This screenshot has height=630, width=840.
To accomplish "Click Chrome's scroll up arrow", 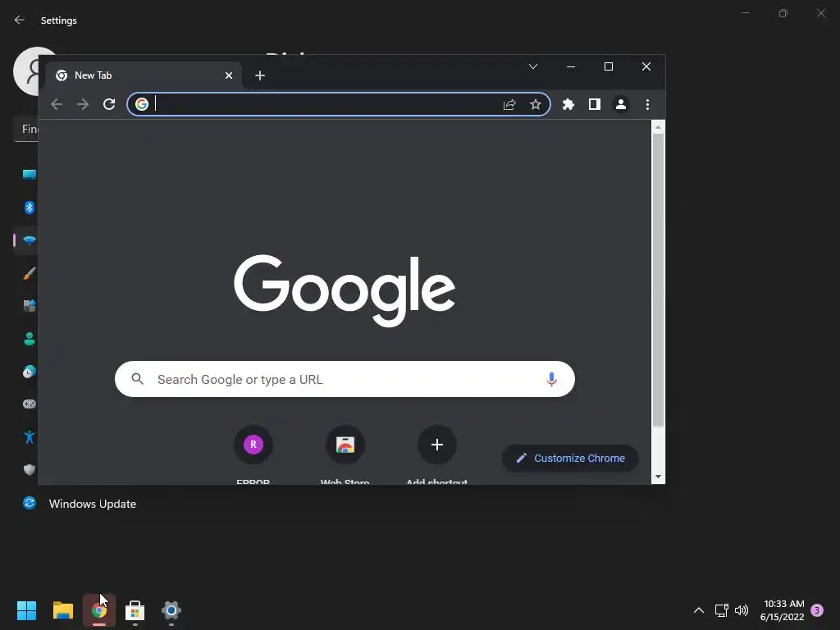I will pos(658,127).
